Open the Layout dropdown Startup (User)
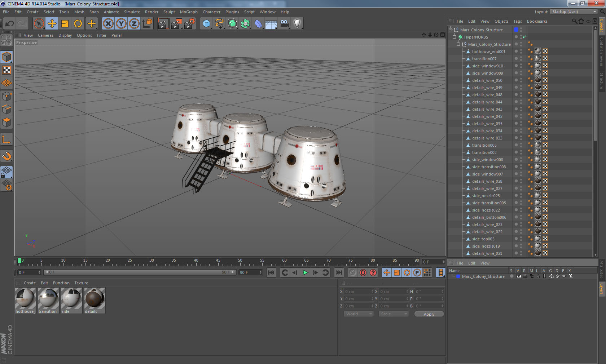The height and width of the screenshot is (364, 606). (x=574, y=12)
